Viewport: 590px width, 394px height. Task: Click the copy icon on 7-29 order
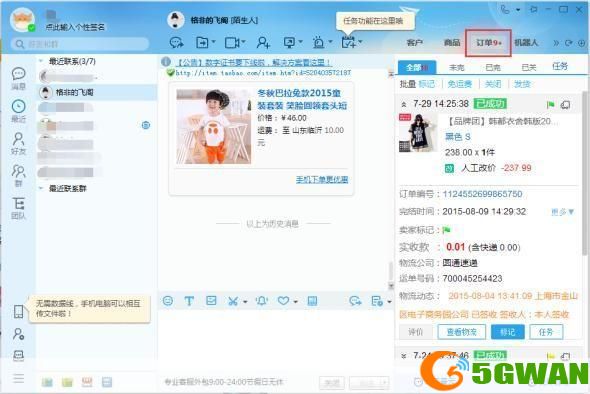point(565,105)
